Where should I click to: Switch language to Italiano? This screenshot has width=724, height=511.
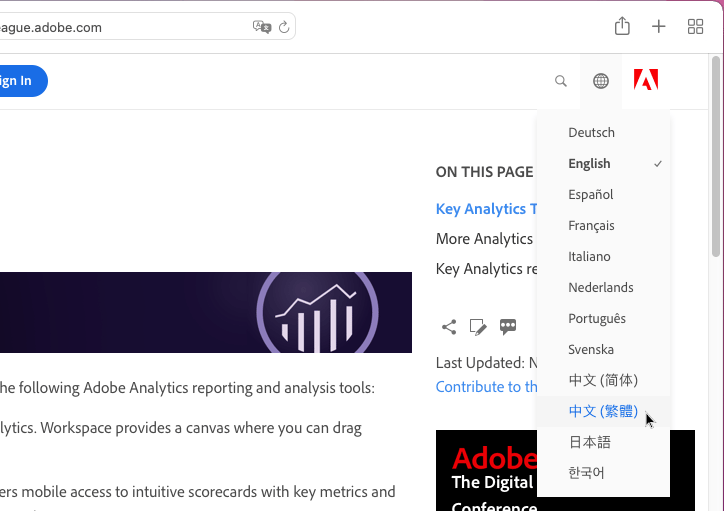603,256
